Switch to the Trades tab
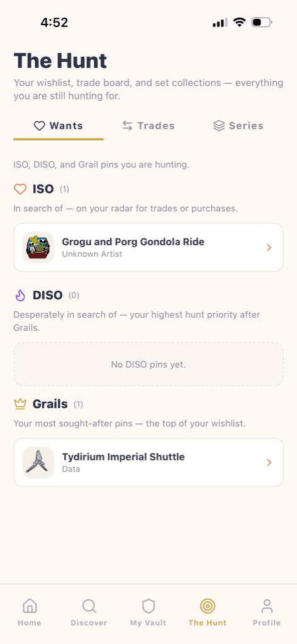This screenshot has width=297, height=644. 148,126
